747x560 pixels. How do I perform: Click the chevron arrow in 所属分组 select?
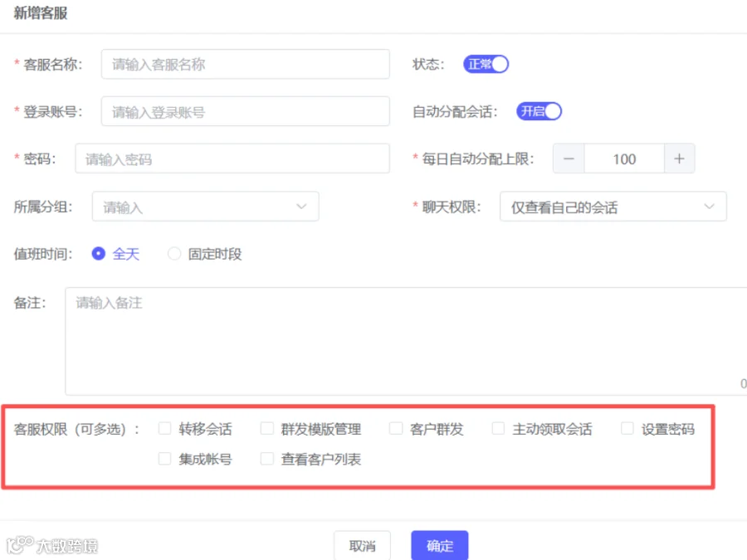[301, 207]
